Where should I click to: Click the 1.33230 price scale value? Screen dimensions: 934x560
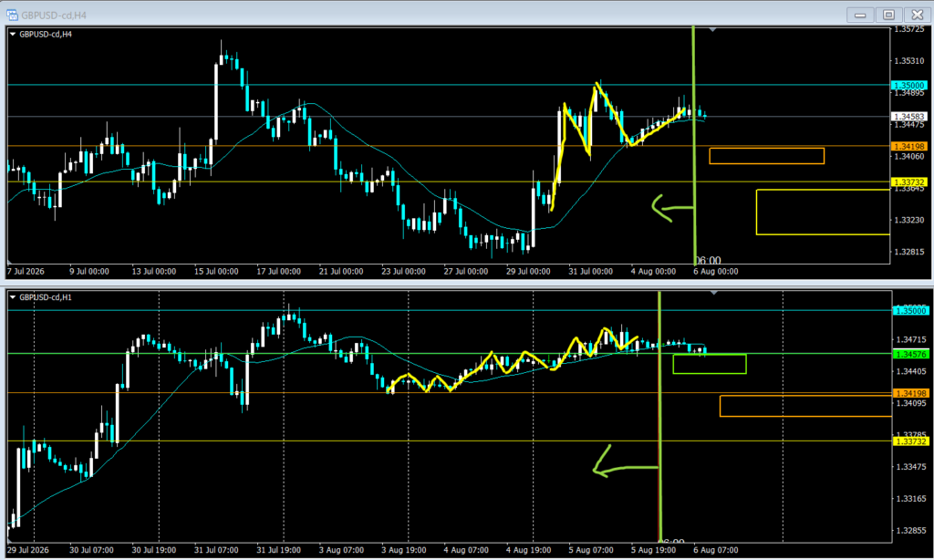point(909,220)
